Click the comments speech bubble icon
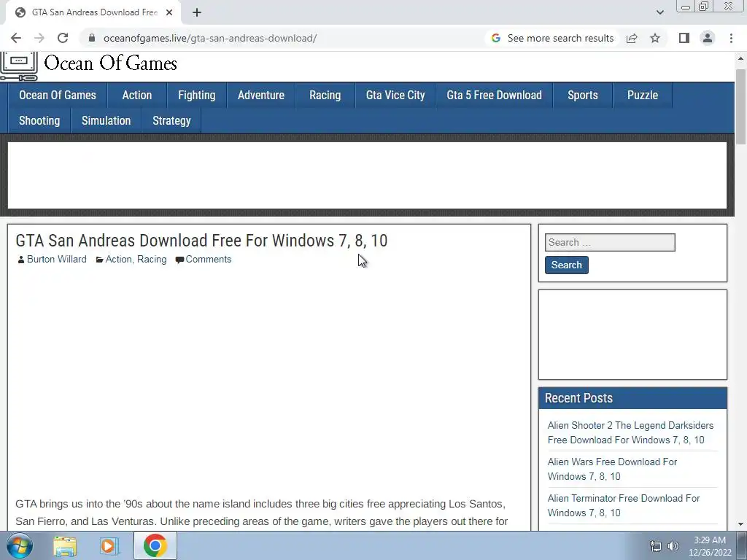This screenshot has height=560, width=747. 179,260
